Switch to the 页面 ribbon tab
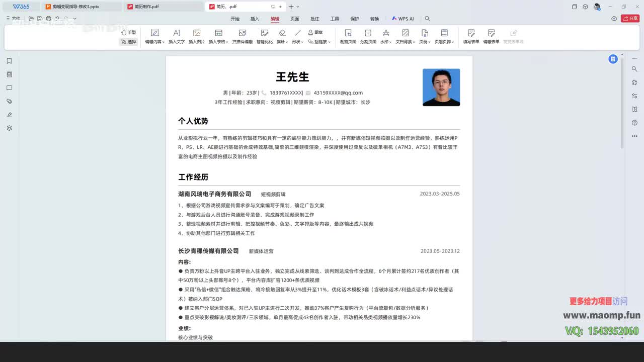Image resolution: width=644 pixels, height=362 pixels. [x=295, y=19]
